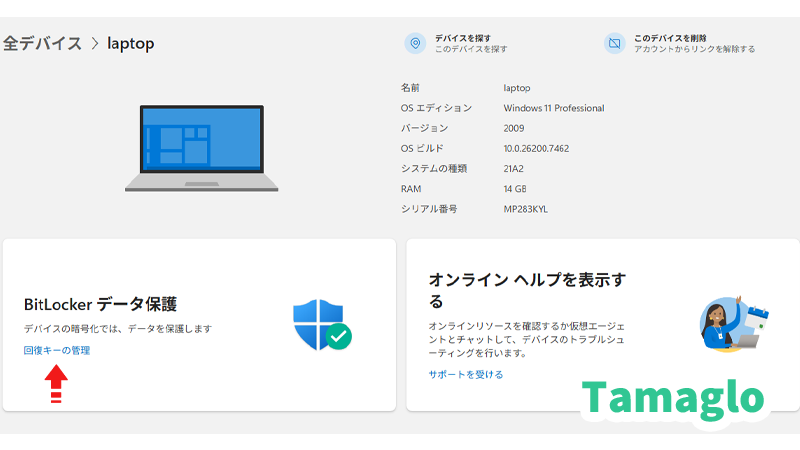The image size is (800, 450).
Task: Click the RAM value 14 GB
Action: tap(516, 189)
